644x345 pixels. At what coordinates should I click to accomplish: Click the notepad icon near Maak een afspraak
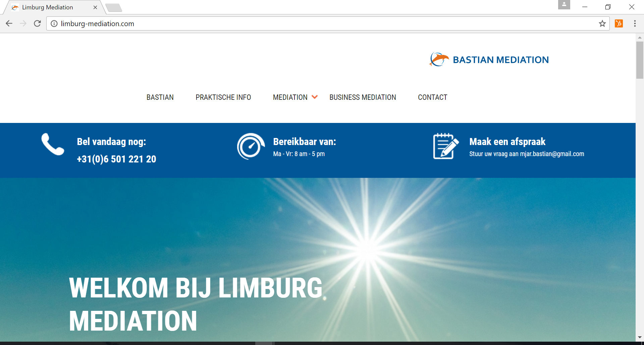point(446,146)
